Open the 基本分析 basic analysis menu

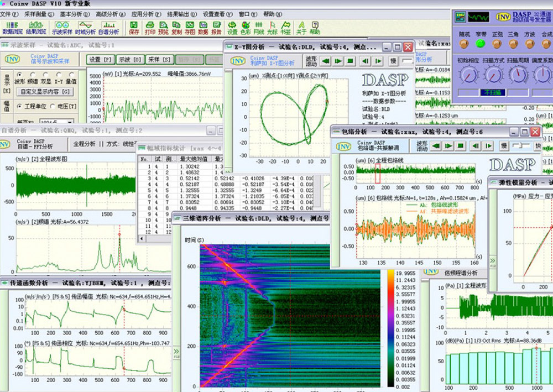click(75, 14)
